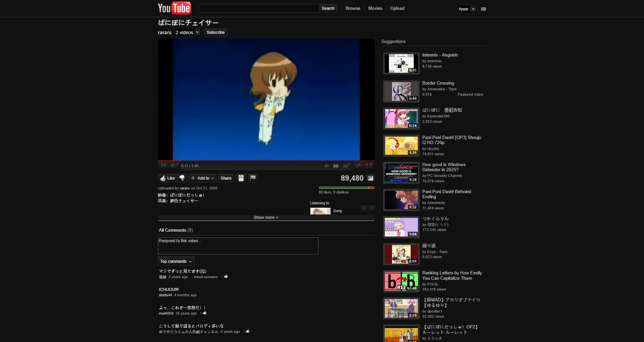
Task: Show video statistics chart icon
Action: point(371,178)
